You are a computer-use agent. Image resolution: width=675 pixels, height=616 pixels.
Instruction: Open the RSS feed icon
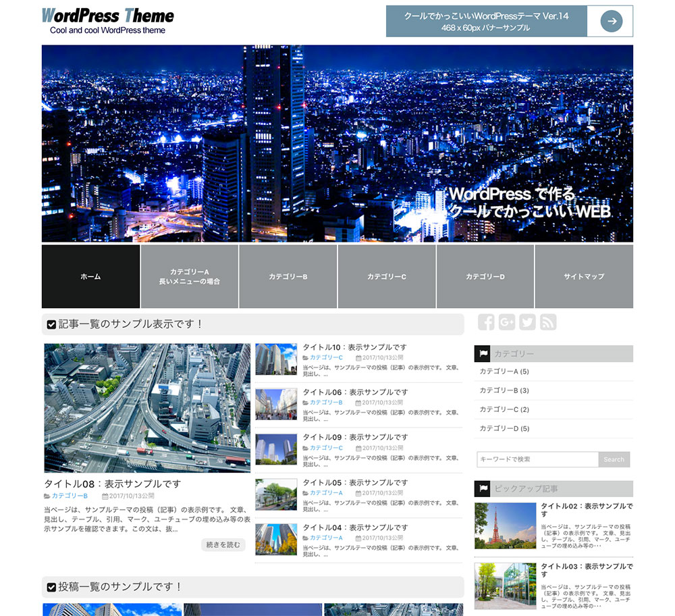[548, 322]
